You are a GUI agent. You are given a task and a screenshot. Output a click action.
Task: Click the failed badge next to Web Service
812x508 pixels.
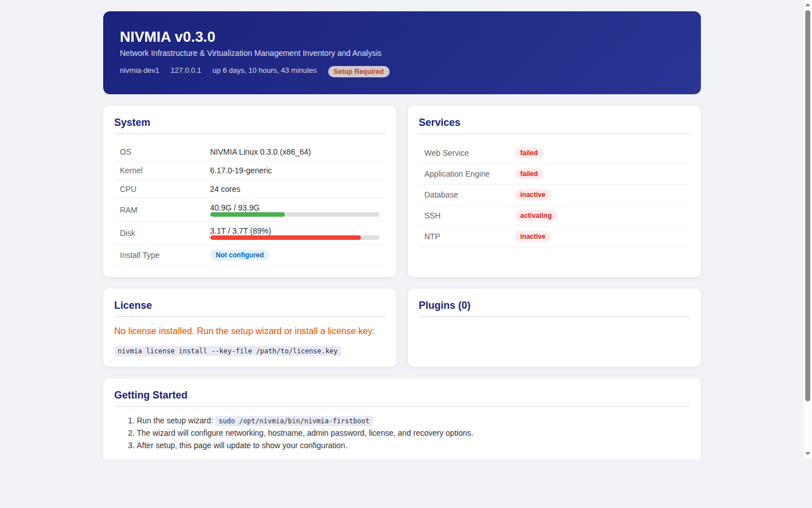[529, 152]
